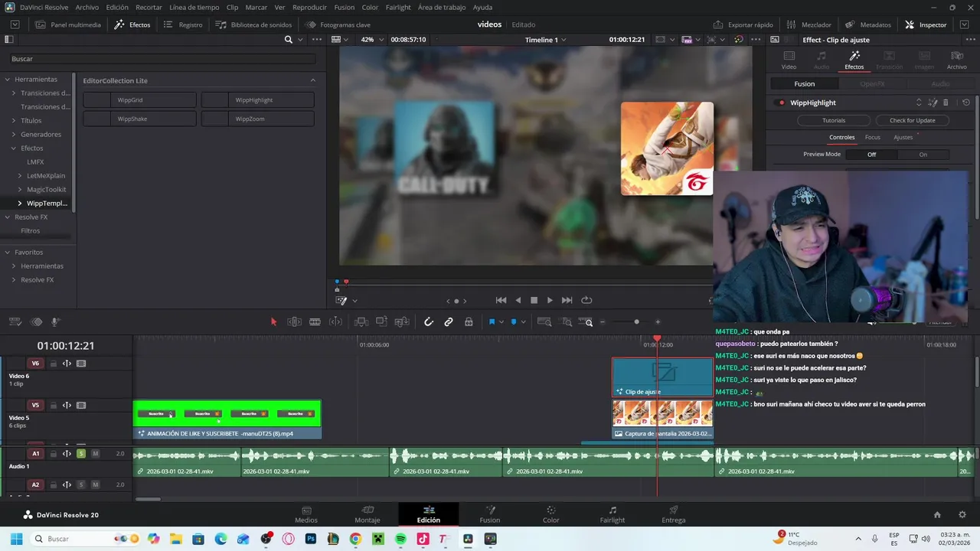
Task: Toggle auto track selector on Video 6
Action: click(x=67, y=364)
